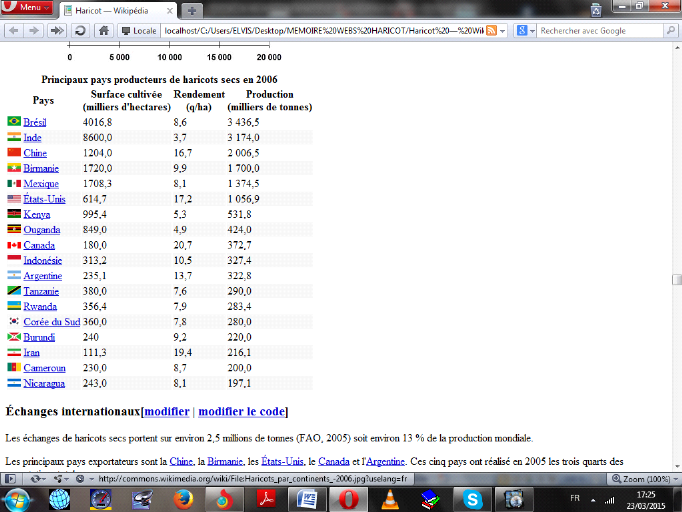Open the Ouganda link
This screenshot has height=512, width=682.
pyautogui.click(x=42, y=230)
